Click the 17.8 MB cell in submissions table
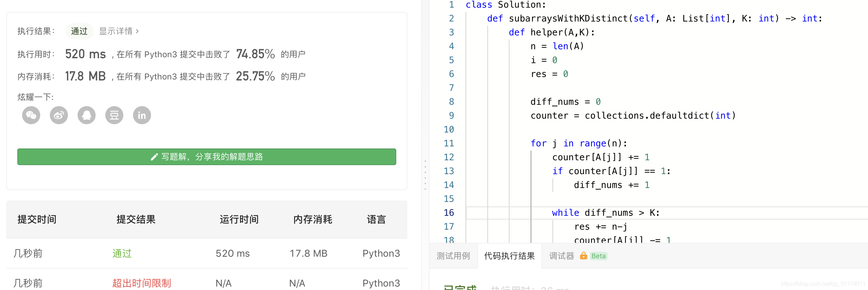 [x=309, y=253]
